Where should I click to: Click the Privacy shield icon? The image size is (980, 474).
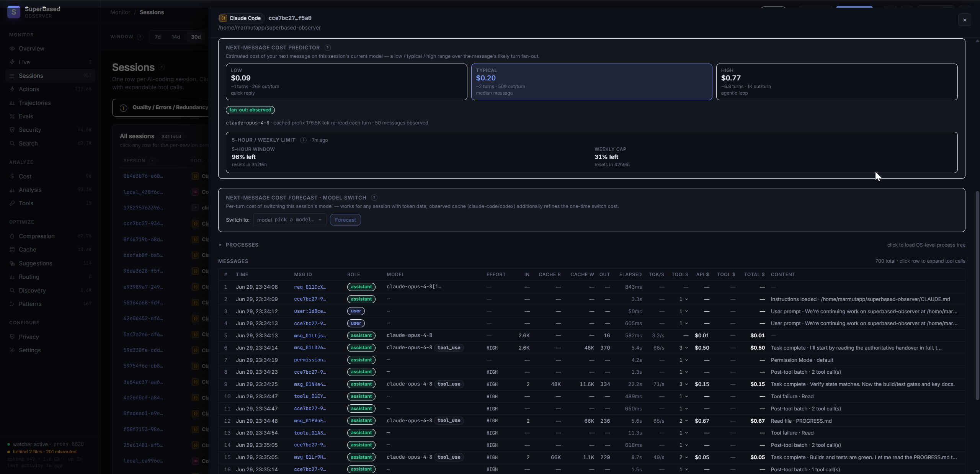[x=12, y=337]
